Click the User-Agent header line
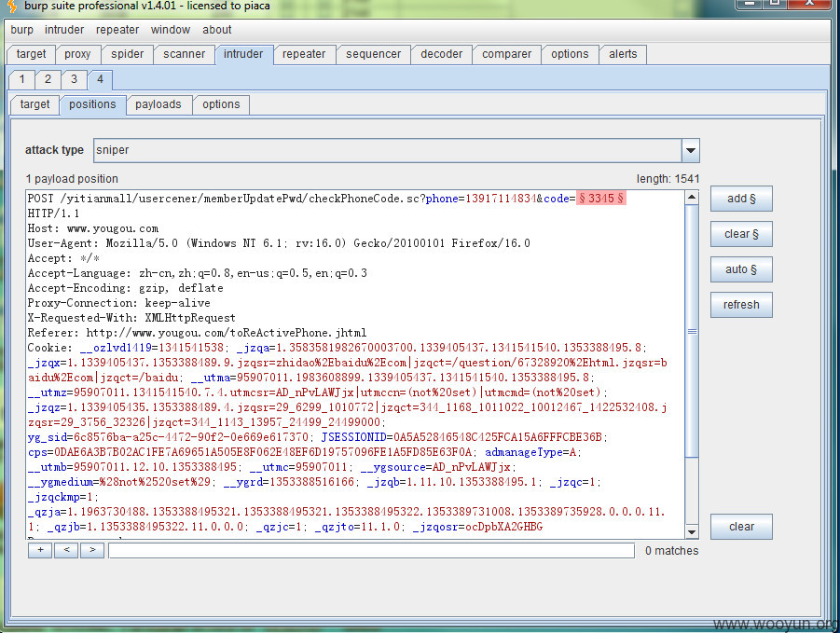The width and height of the screenshot is (840, 633). [x=279, y=243]
